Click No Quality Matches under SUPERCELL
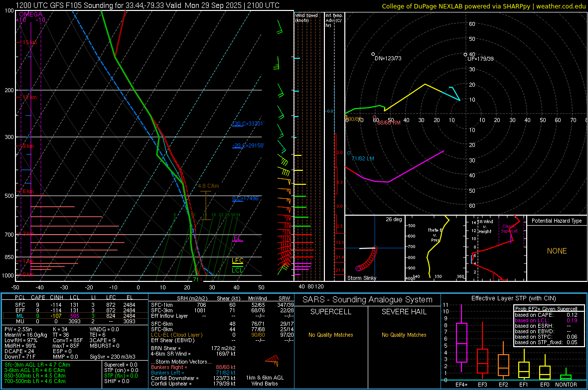588x390 pixels. 331,335
